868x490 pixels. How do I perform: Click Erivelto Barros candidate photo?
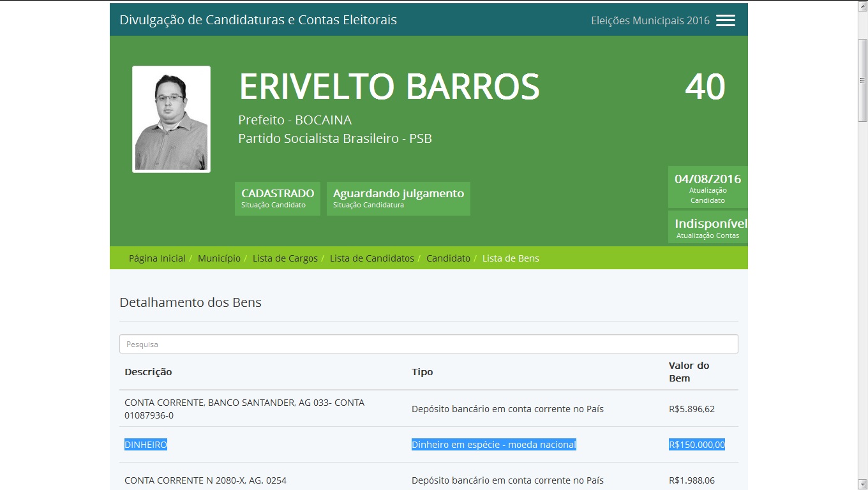(171, 119)
